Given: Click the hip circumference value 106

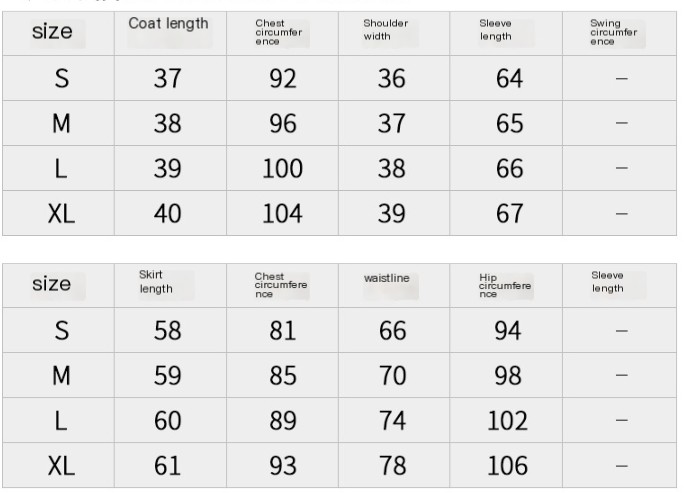Looking at the screenshot, I should point(507,465).
